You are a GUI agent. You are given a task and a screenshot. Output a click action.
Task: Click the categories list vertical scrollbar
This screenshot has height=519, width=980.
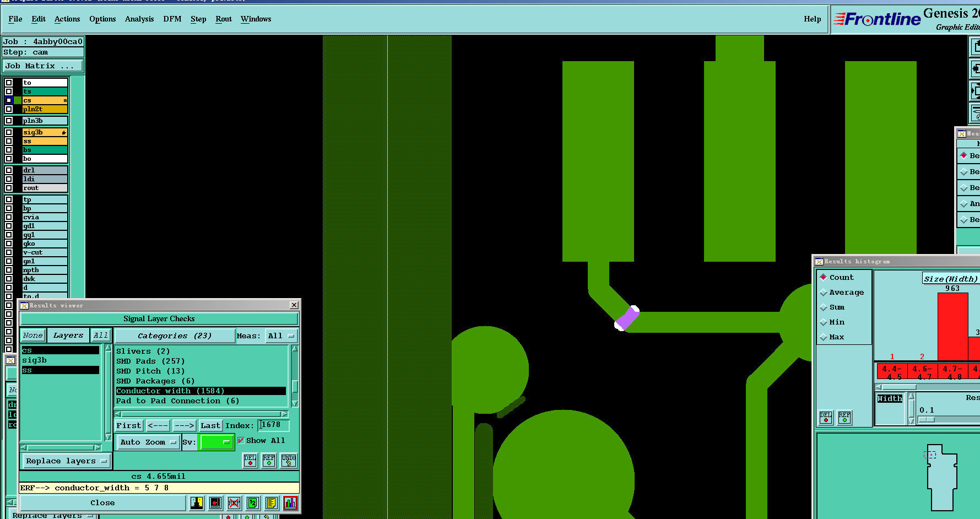pos(295,376)
